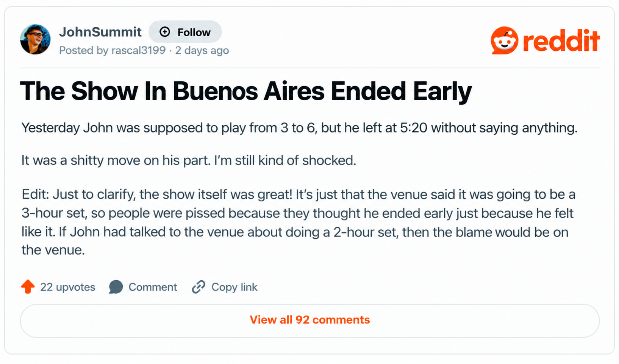This screenshot has height=364, width=619.
Task: Click the Comment text label
Action: [153, 287]
